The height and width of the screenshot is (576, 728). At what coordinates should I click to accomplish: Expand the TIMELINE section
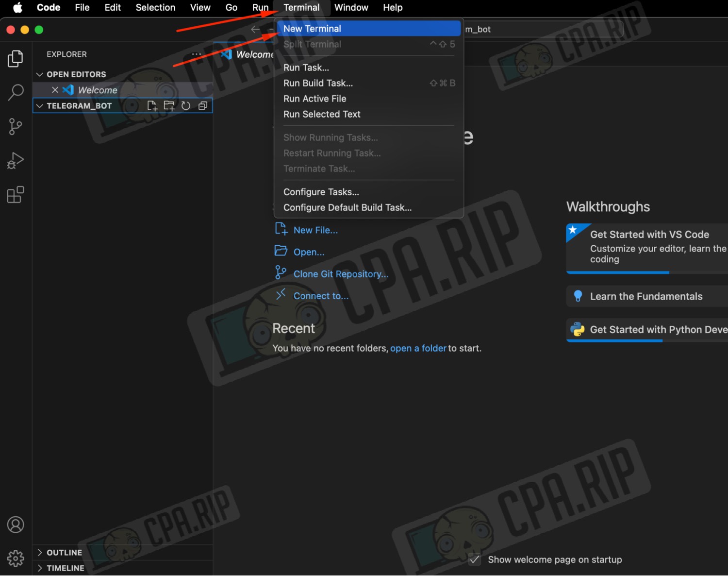(x=40, y=568)
